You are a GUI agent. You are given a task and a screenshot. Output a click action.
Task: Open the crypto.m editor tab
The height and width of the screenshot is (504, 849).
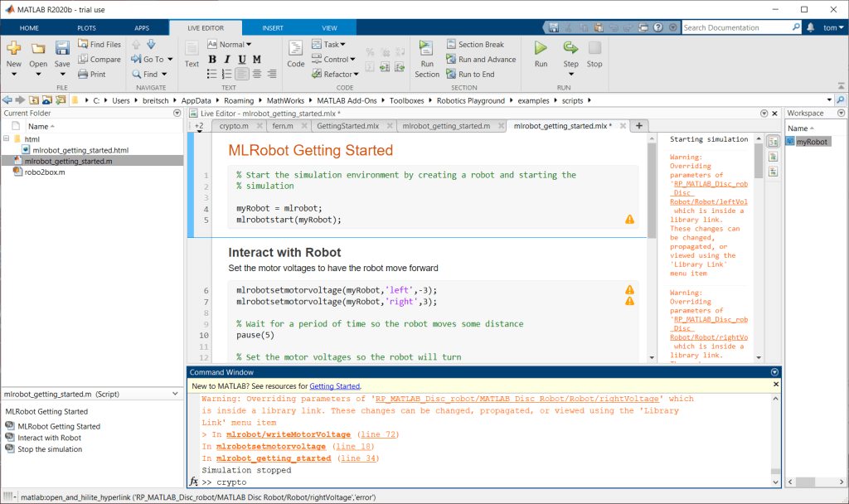[234, 126]
